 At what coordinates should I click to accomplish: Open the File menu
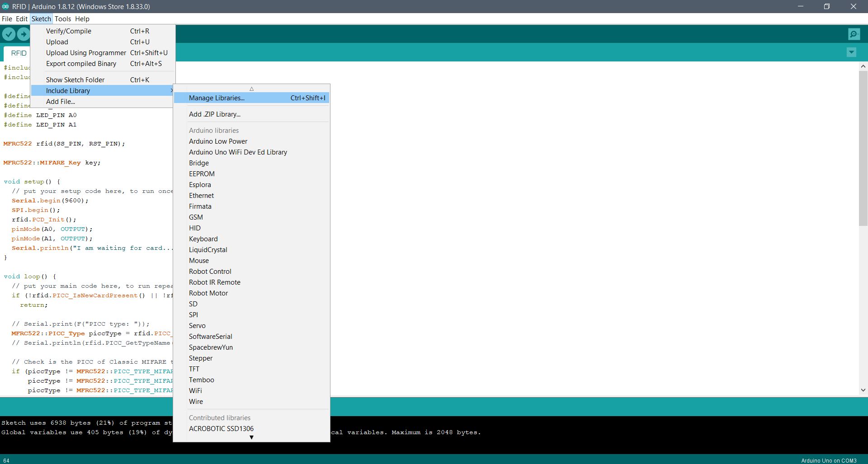pos(7,19)
